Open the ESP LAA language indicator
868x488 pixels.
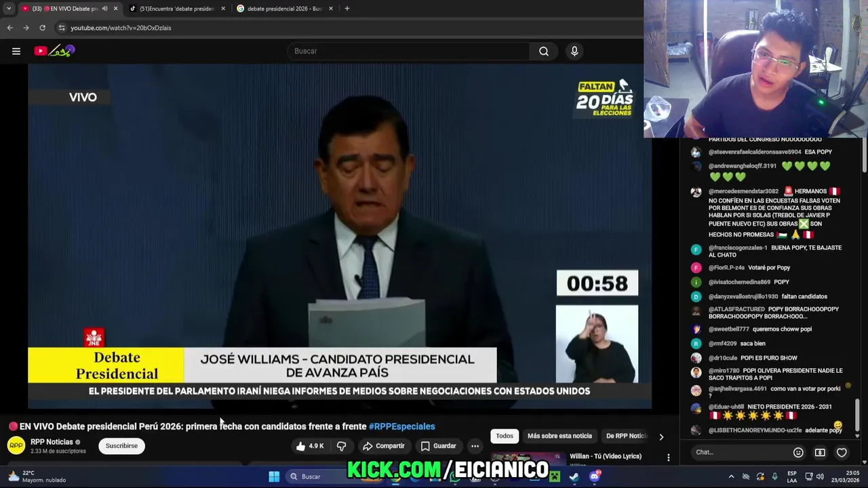(x=793, y=476)
